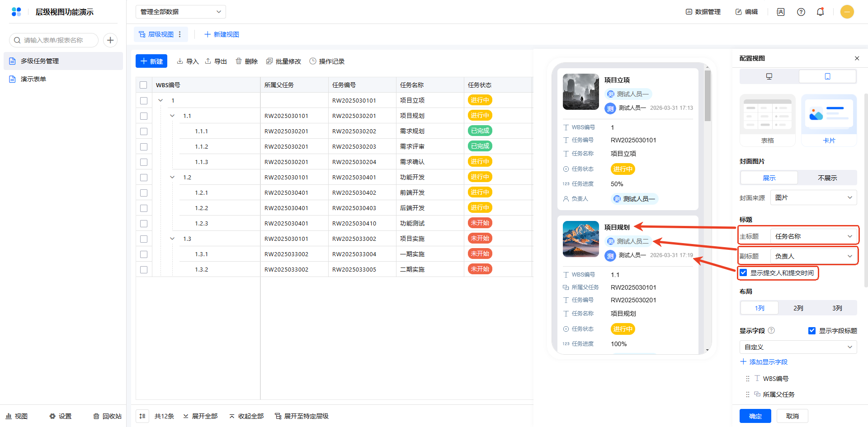The width and height of the screenshot is (868, 427).
Task: Open the cover source dropdown
Action: pos(813,197)
